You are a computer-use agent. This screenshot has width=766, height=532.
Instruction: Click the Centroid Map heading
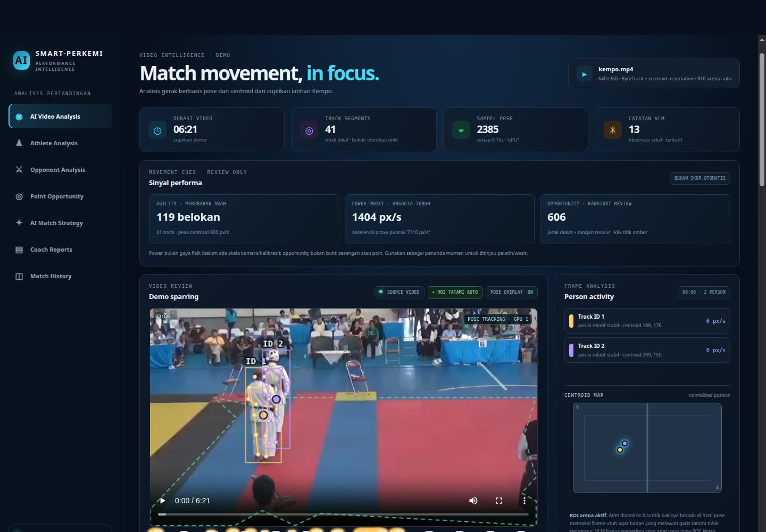coord(584,395)
